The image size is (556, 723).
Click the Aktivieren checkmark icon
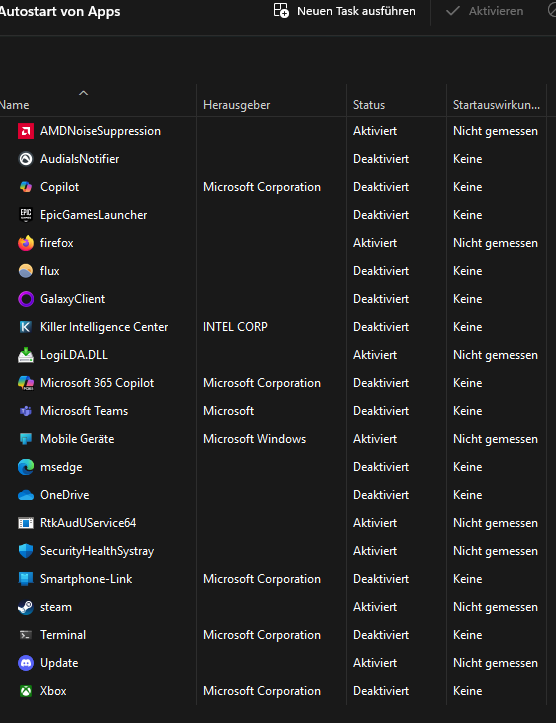click(453, 11)
